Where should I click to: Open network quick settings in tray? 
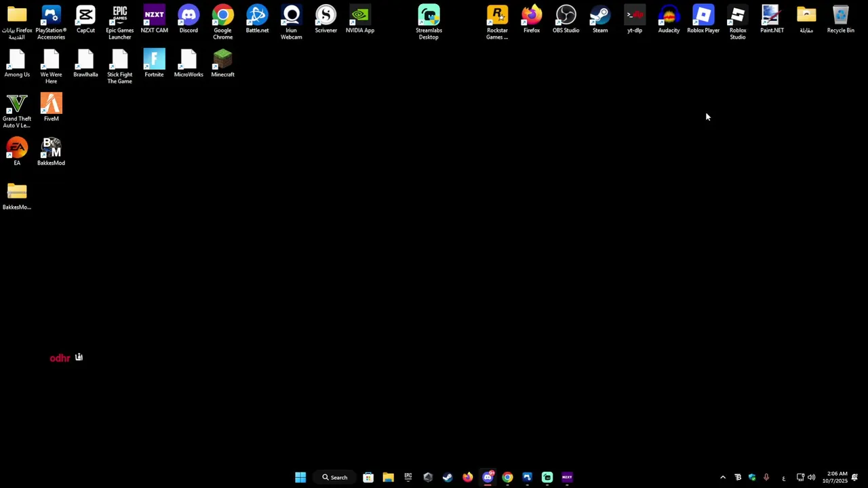pyautogui.click(x=800, y=477)
